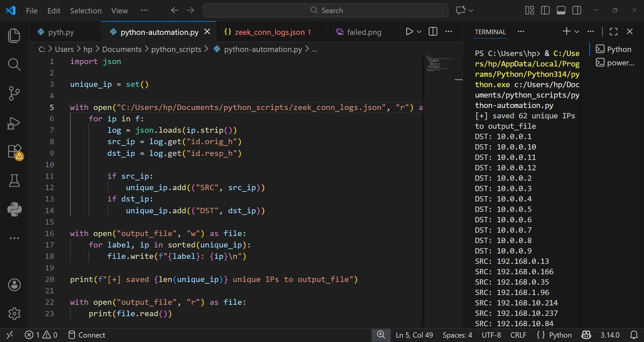
Task: Expand Copilot chat dropdown arrow
Action: (x=471, y=10)
